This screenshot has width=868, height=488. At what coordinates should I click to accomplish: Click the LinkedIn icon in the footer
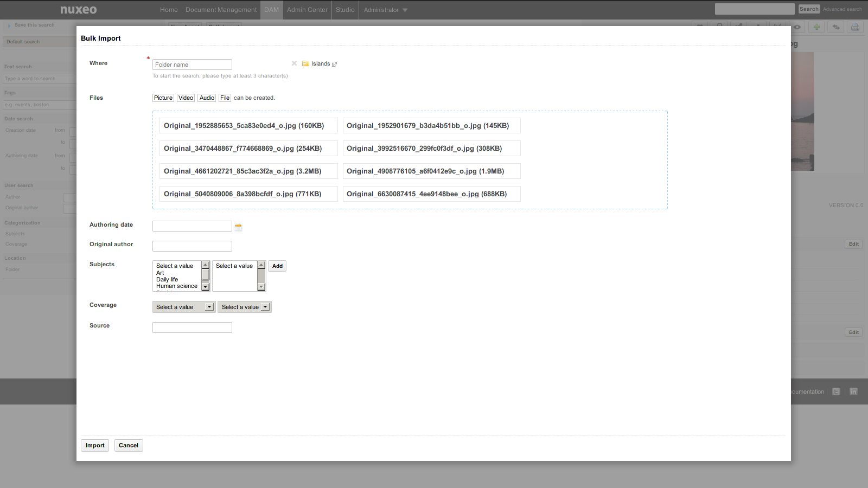pos(854,391)
